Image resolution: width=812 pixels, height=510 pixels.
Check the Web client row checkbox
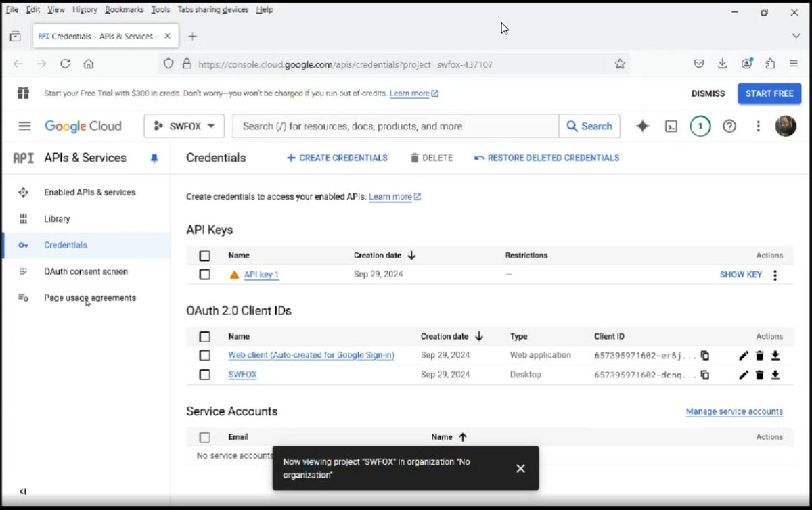(x=205, y=355)
